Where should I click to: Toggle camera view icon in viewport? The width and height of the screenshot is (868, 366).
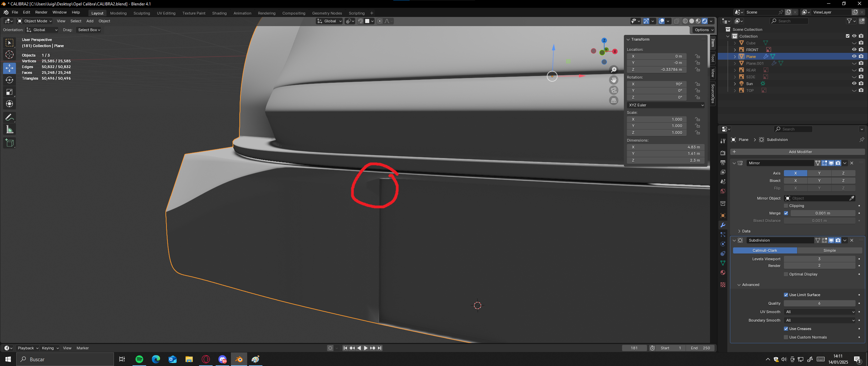pos(614,90)
